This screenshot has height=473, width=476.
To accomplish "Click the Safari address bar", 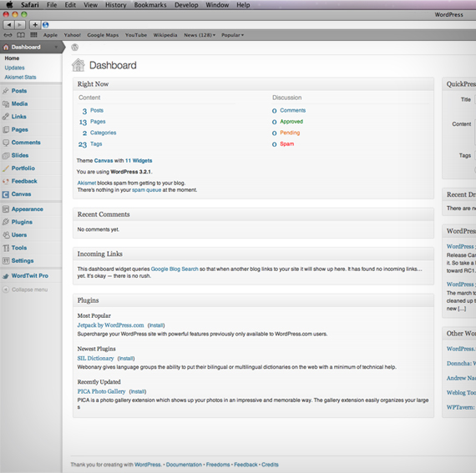I will click(x=258, y=25).
